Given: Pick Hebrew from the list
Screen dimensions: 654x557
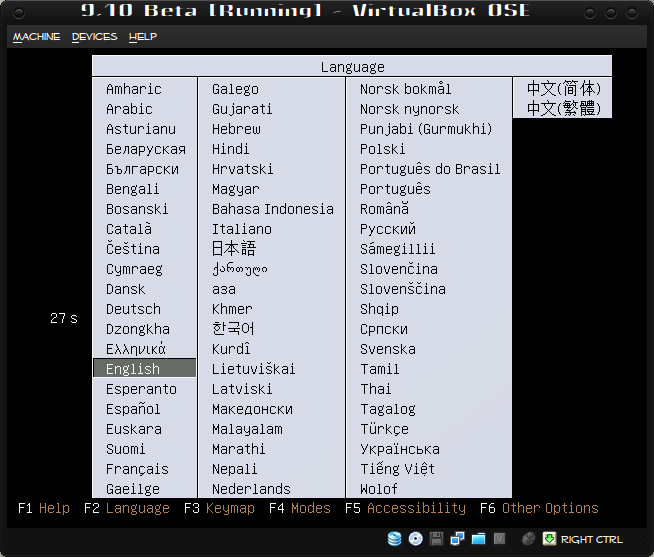Looking at the screenshot, I should pos(236,129).
